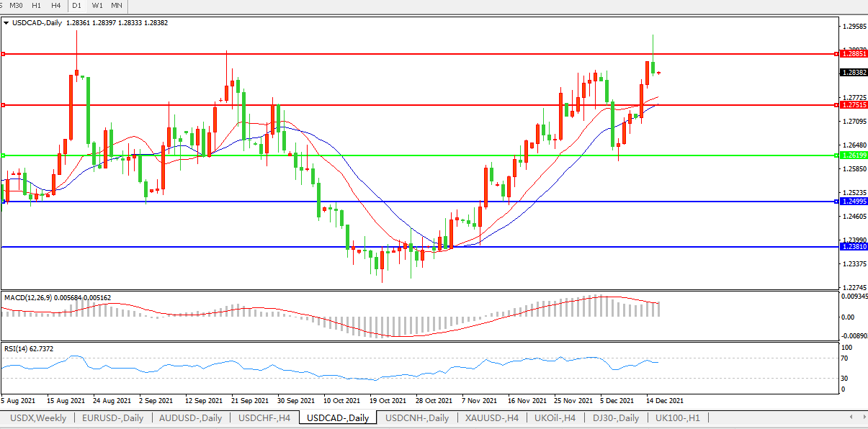Viewport: 868px width, 429px height.
Task: Select the green 1.26199 horizontal line label
Action: pos(854,155)
